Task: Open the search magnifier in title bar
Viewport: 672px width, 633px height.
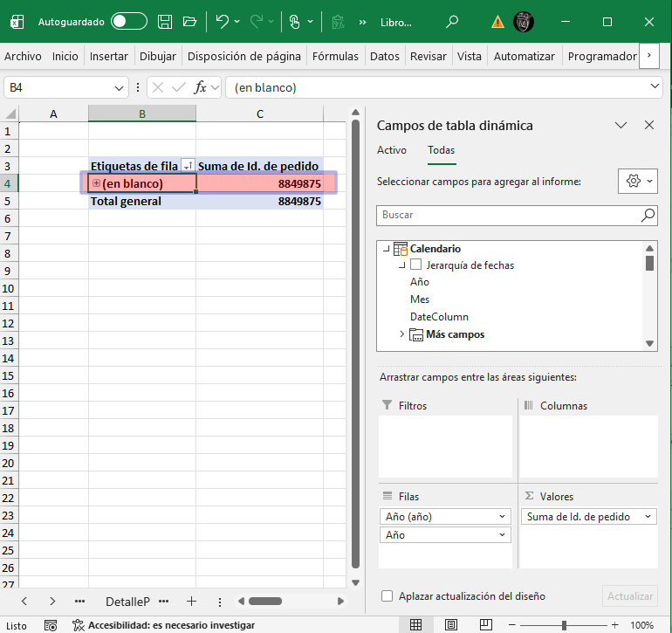Action: tap(451, 22)
